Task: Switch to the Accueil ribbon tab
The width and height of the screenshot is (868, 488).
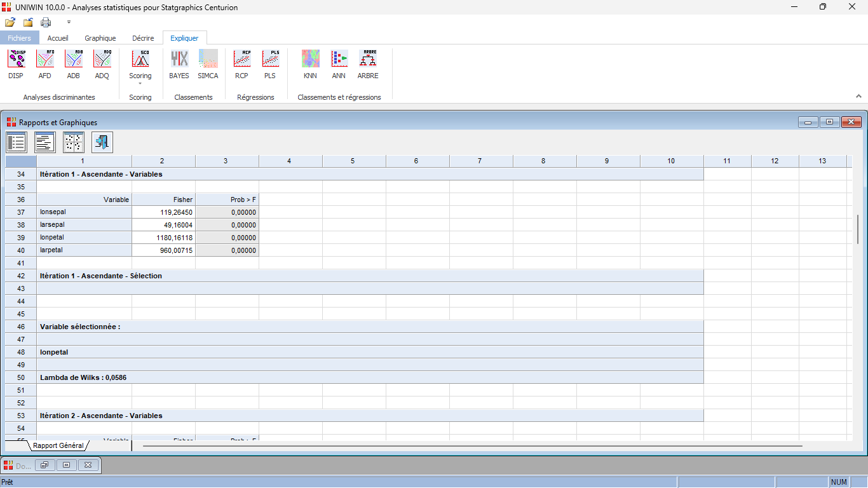Action: (x=58, y=38)
